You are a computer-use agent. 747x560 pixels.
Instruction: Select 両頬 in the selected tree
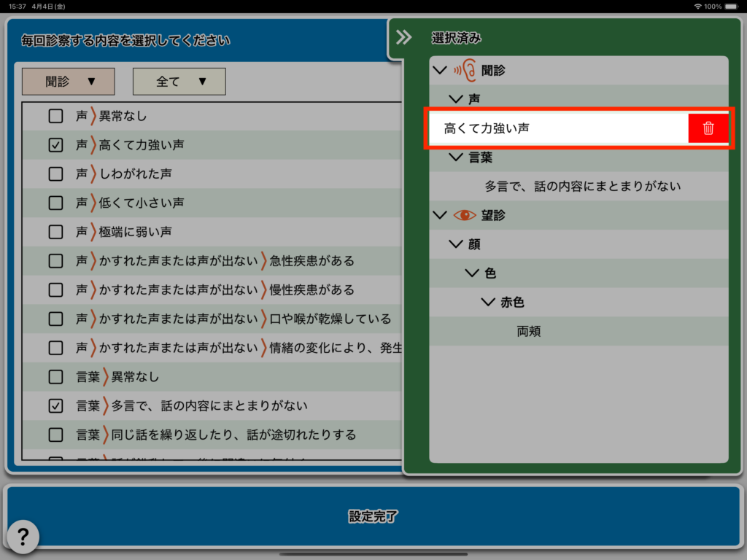click(529, 331)
